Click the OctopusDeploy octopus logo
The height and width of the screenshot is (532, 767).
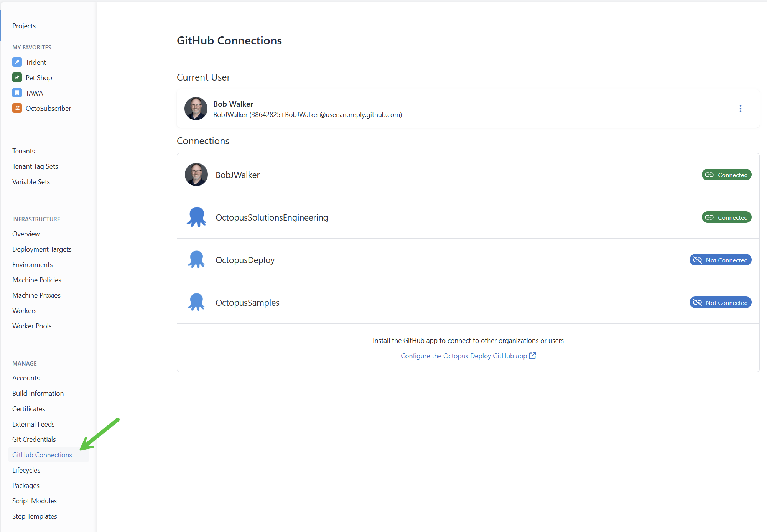(196, 260)
